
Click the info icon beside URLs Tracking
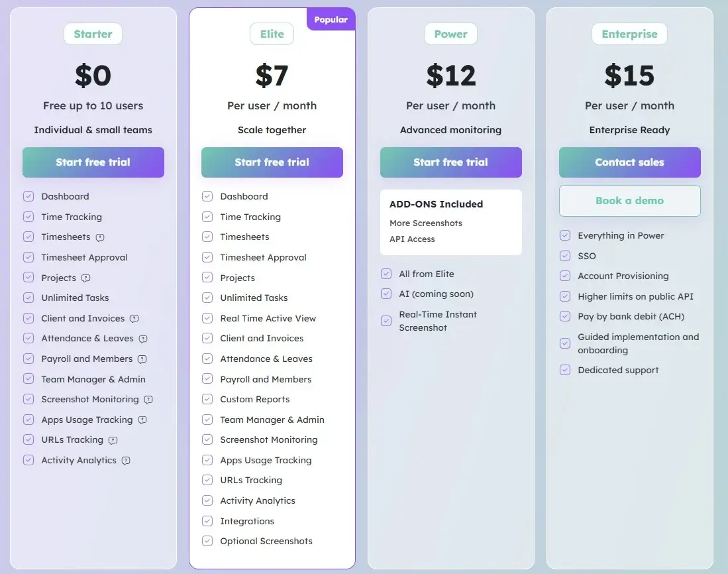(x=114, y=439)
